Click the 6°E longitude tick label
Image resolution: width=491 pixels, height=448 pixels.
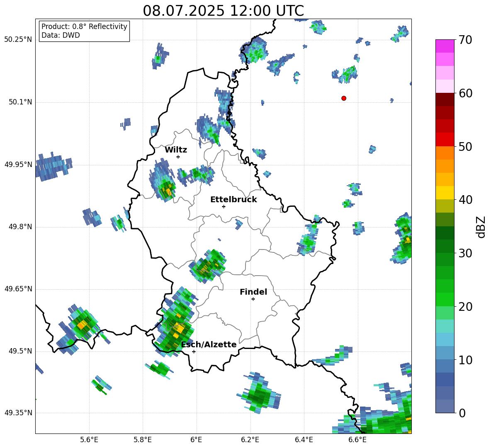click(x=196, y=440)
